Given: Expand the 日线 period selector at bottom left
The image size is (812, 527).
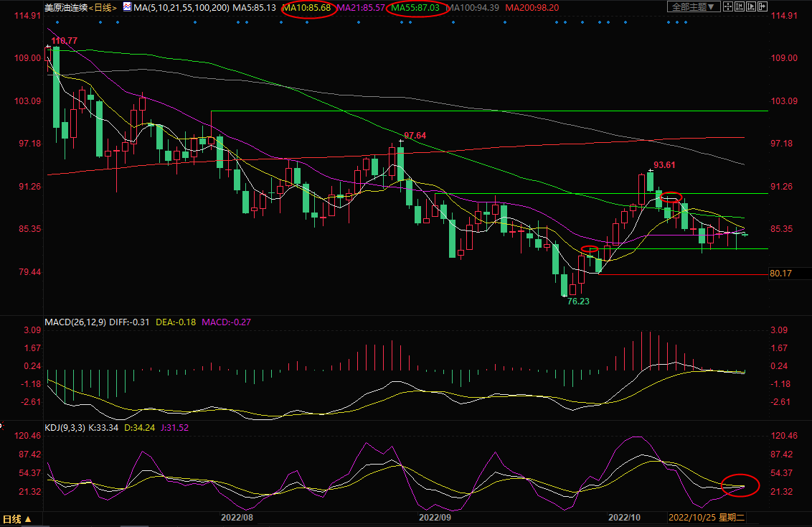Looking at the screenshot, I should tap(17, 519).
